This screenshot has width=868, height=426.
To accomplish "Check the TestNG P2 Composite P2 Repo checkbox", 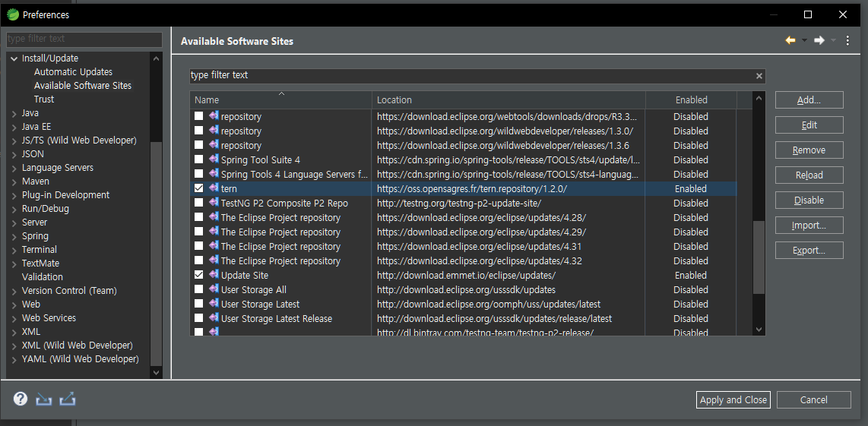I will [198, 203].
